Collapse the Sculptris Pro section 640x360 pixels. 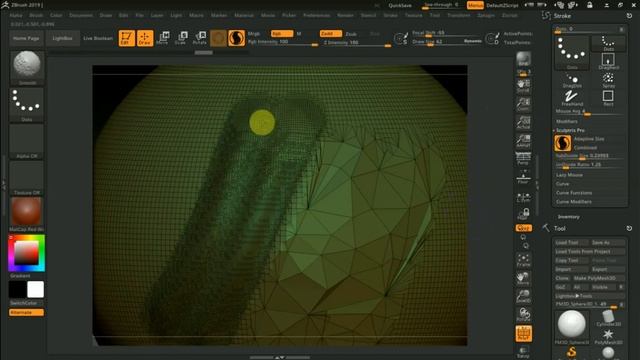(x=570, y=130)
